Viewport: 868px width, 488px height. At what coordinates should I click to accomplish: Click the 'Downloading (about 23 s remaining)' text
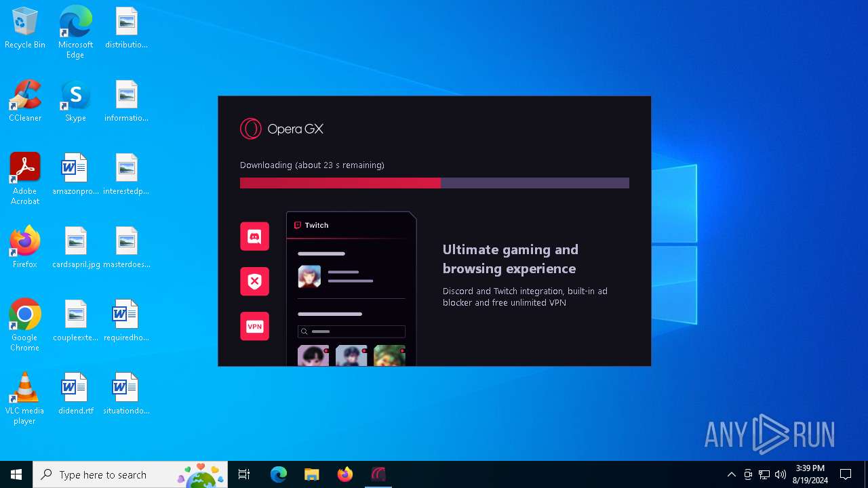point(312,165)
